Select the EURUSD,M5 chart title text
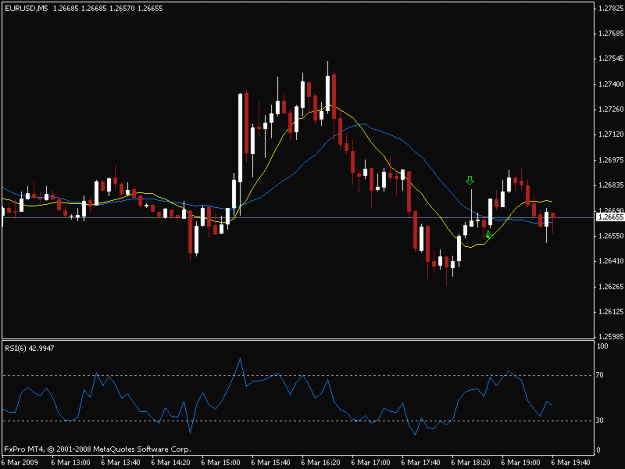 pos(26,8)
